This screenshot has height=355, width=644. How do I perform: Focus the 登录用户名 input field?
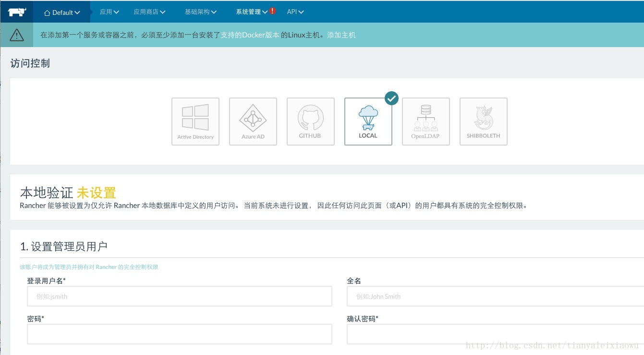(x=180, y=296)
